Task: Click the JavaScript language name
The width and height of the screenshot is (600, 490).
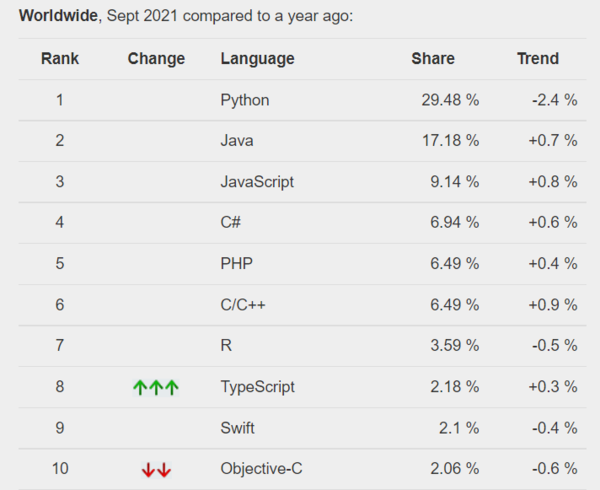Action: tap(257, 182)
